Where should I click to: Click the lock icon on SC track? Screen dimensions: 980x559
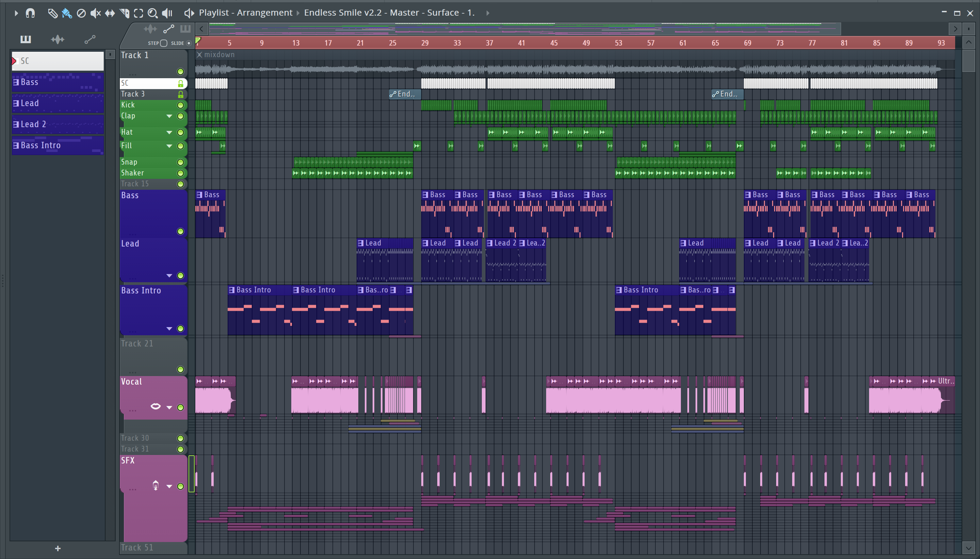[181, 83]
